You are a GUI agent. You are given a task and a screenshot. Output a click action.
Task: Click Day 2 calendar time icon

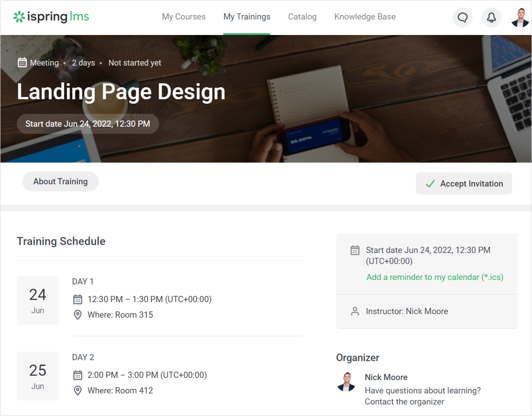(78, 375)
